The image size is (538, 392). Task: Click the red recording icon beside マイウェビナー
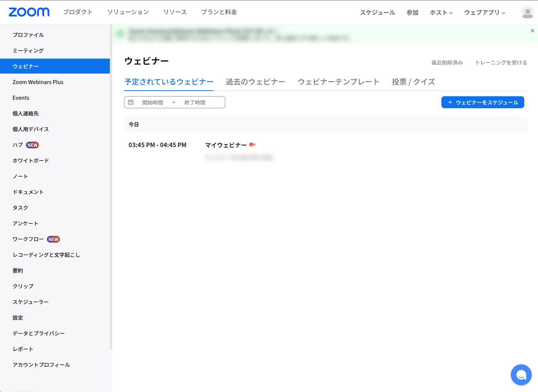[x=252, y=145]
